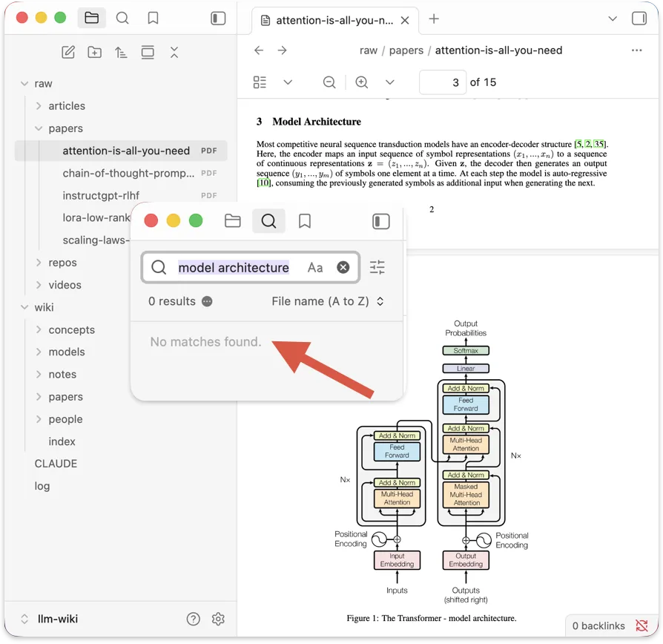The image size is (663, 644).
Task: Toggle auto-reveal current file
Action: 148,52
